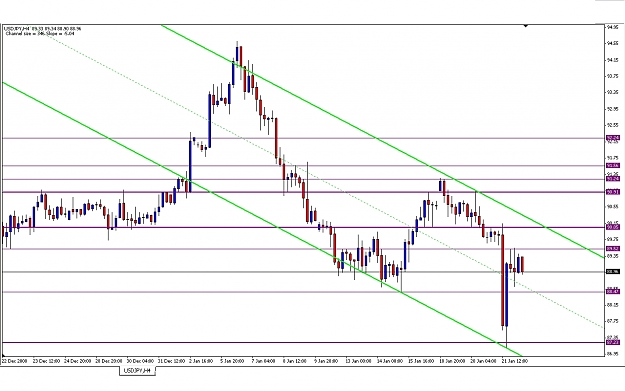Click the Channel size and slope indicator text

[x=40, y=33]
